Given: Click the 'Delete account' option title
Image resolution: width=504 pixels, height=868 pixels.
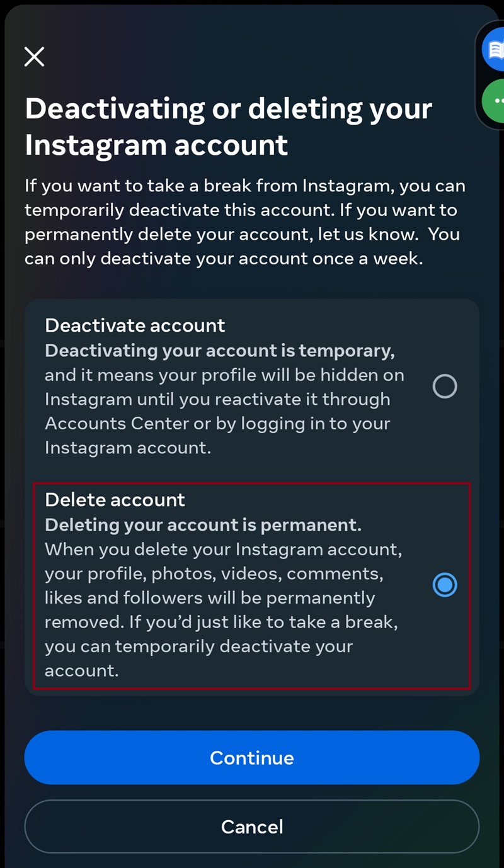Looking at the screenshot, I should (x=115, y=500).
